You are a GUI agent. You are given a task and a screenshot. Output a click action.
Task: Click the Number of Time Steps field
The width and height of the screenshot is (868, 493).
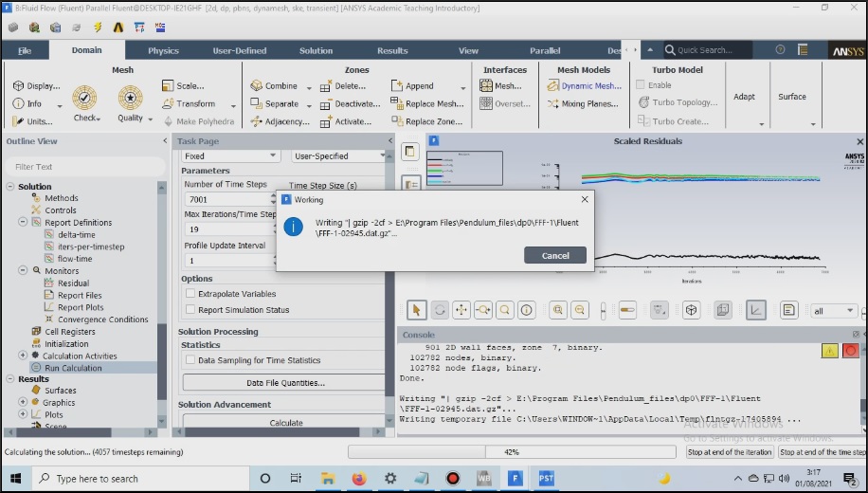click(224, 200)
